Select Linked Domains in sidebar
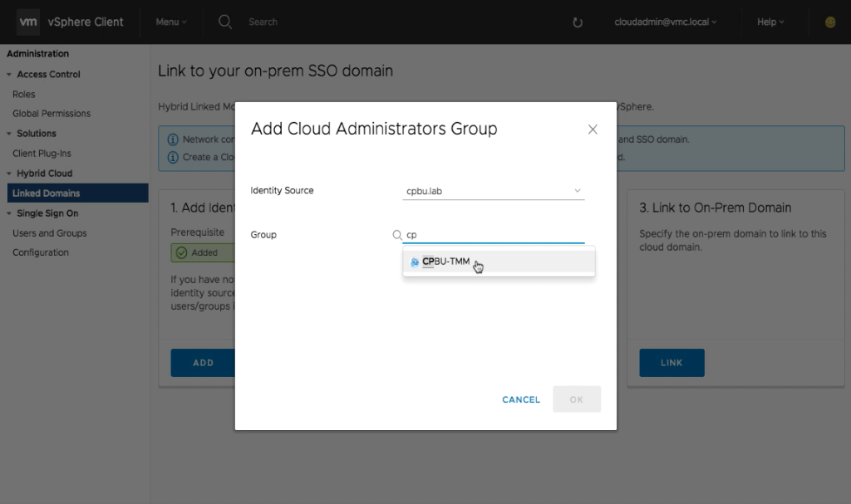 46,193
